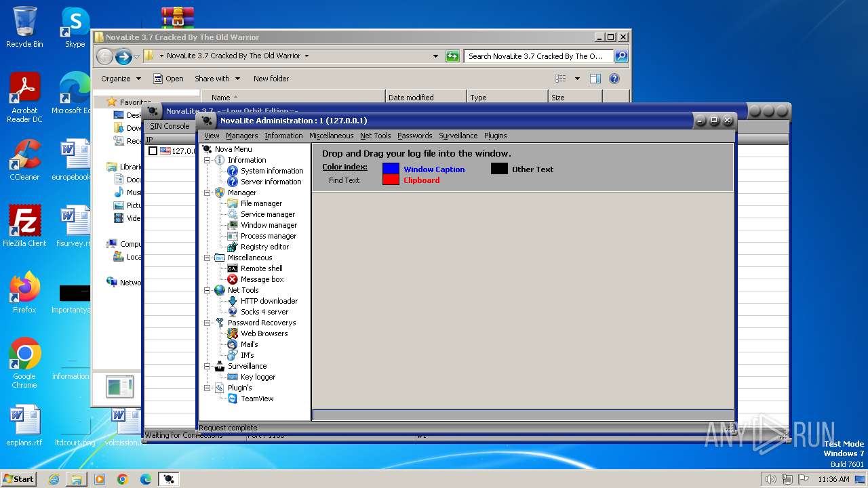Open Explorer help question-mark icon

614,79
